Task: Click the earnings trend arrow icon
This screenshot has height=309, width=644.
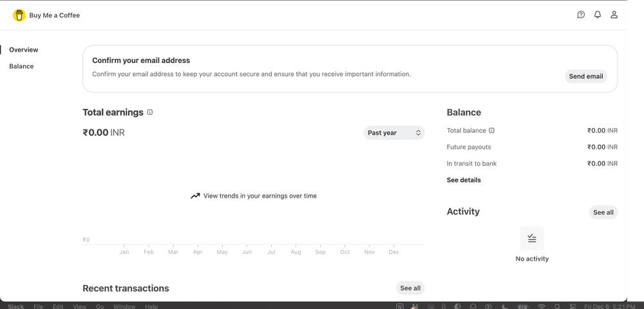Action: pyautogui.click(x=195, y=196)
